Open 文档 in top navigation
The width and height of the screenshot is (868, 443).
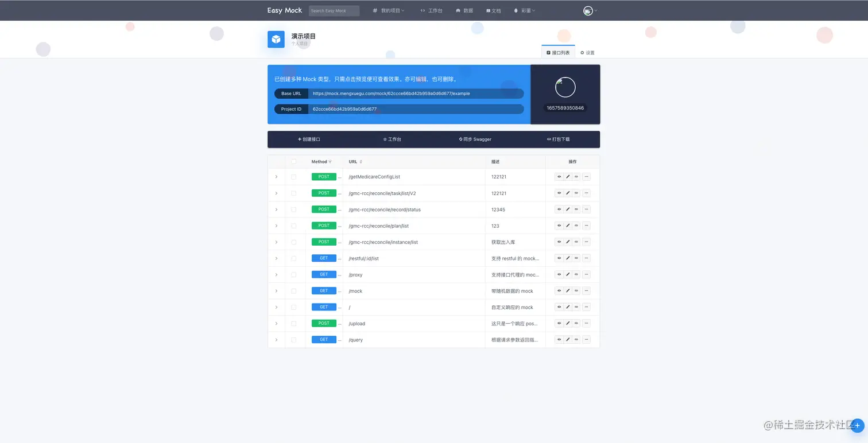(x=494, y=10)
